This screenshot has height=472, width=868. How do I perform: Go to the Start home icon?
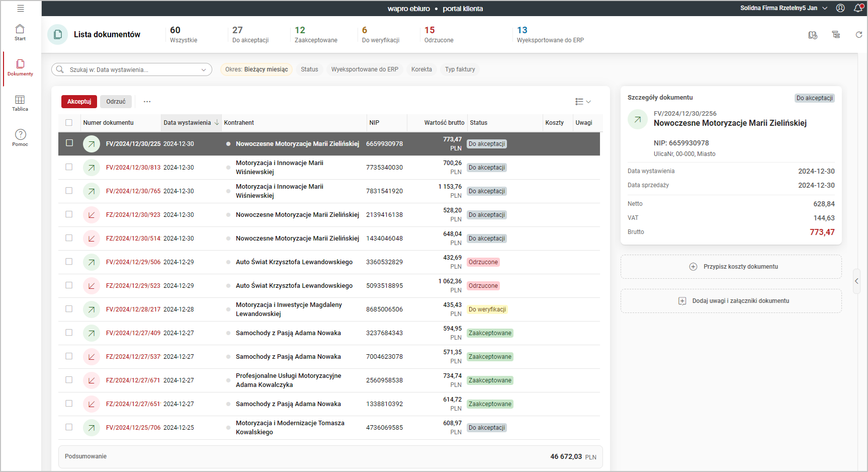click(20, 29)
